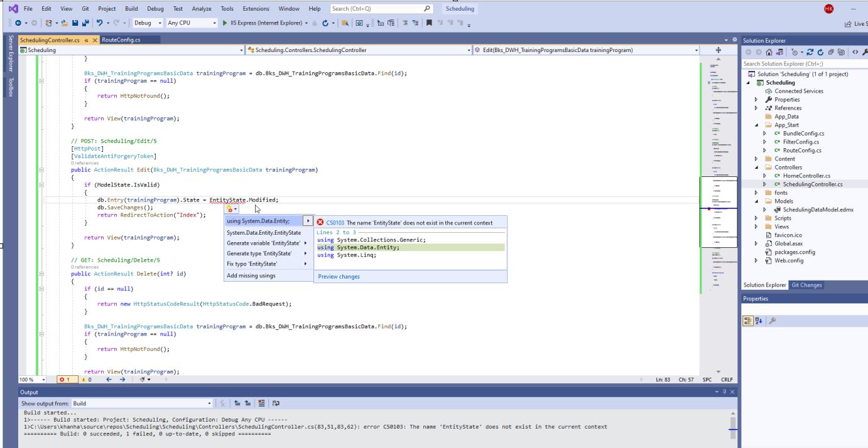Image resolution: width=868 pixels, height=448 pixels.
Task: Select HomeController.cs in Solution Explorer
Action: [806, 176]
